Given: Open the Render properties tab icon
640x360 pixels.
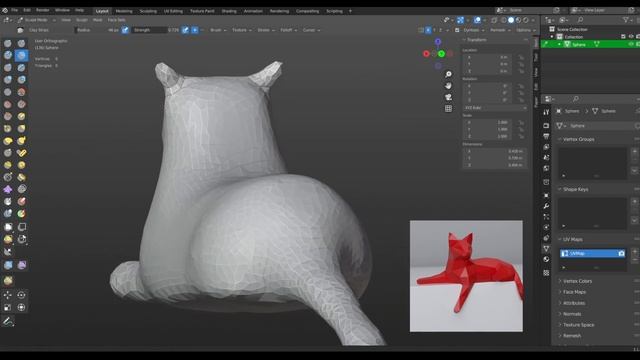Looking at the screenshot, I should (546, 126).
